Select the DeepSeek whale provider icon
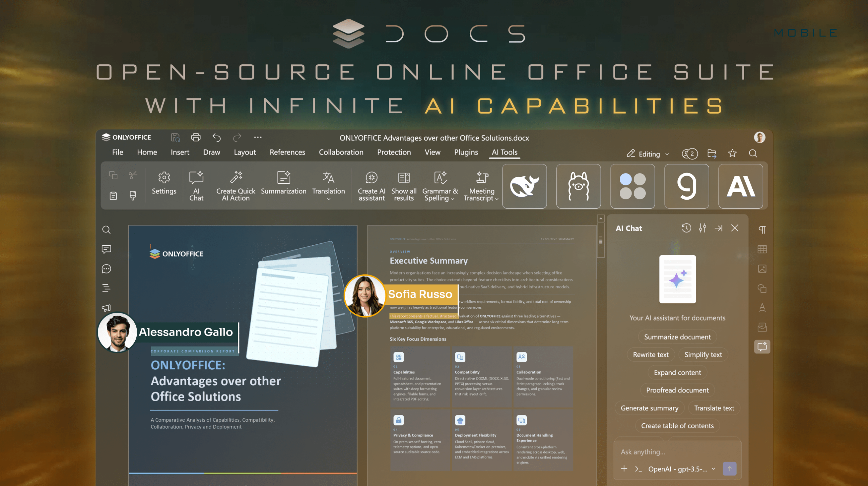The height and width of the screenshot is (486, 868). [524, 186]
